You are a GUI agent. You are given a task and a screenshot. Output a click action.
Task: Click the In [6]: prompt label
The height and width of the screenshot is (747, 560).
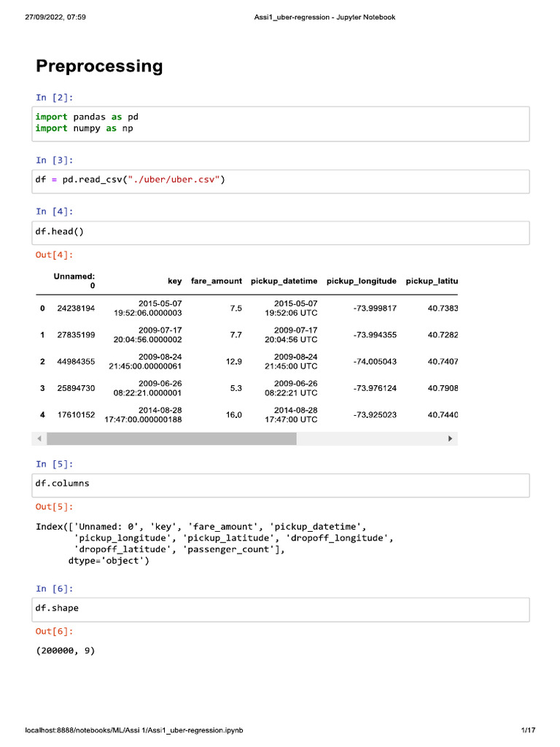coord(54,589)
